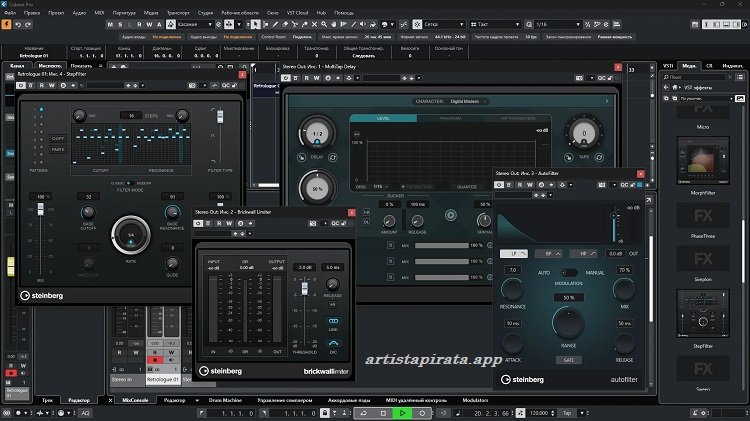Image resolution: width=750 pixels, height=421 pixels.
Task: Toggle global Solo S button in toolbar
Action: tap(120, 24)
